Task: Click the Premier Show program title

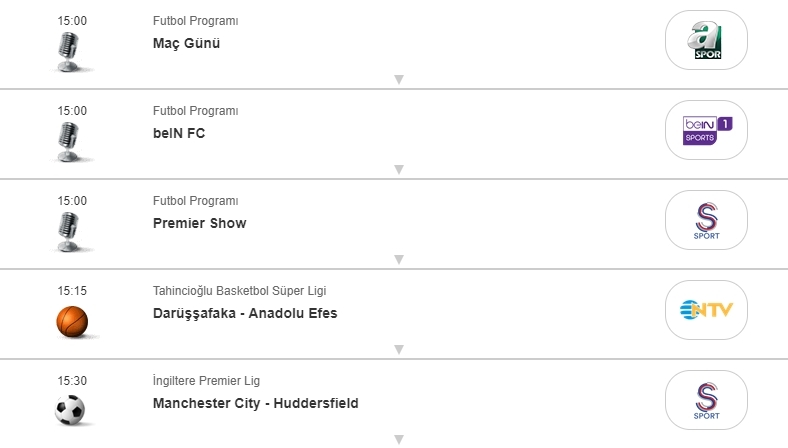Action: (199, 223)
